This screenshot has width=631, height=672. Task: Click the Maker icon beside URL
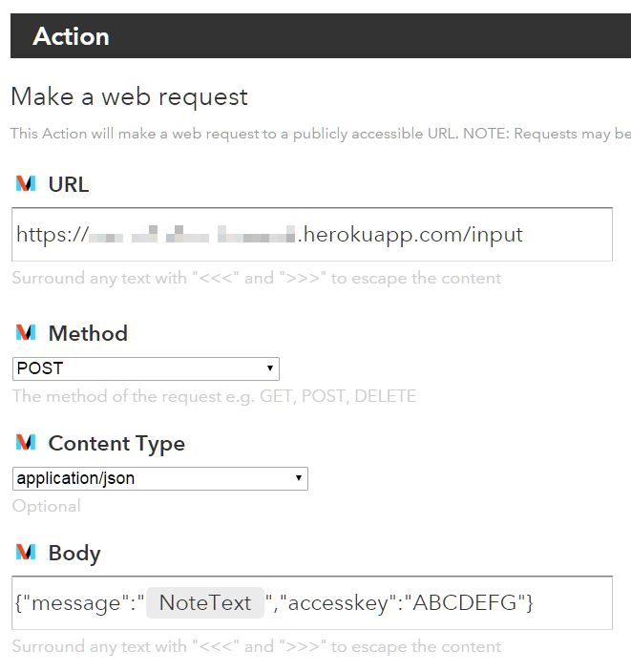pos(26,184)
